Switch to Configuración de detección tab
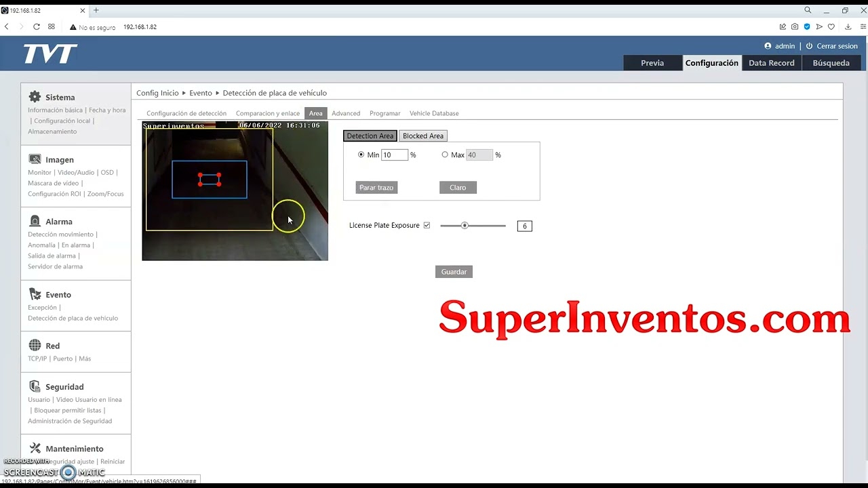The image size is (868, 488). pos(186,113)
